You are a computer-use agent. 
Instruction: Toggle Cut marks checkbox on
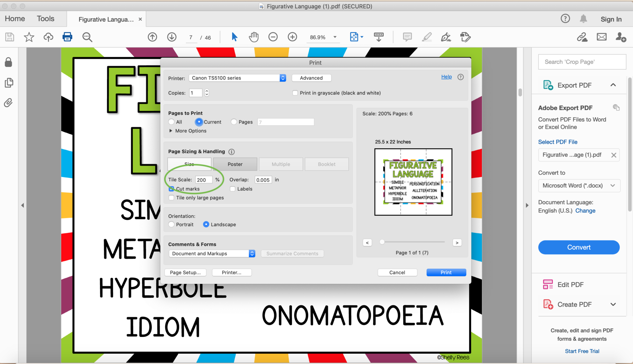click(x=171, y=188)
